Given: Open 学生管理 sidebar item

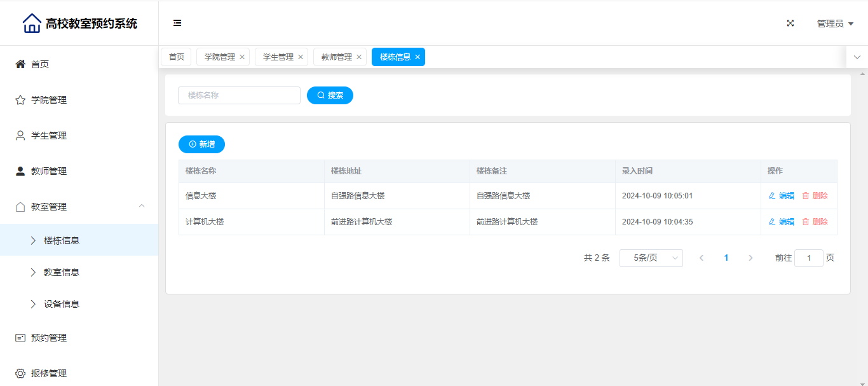Looking at the screenshot, I should (49, 135).
